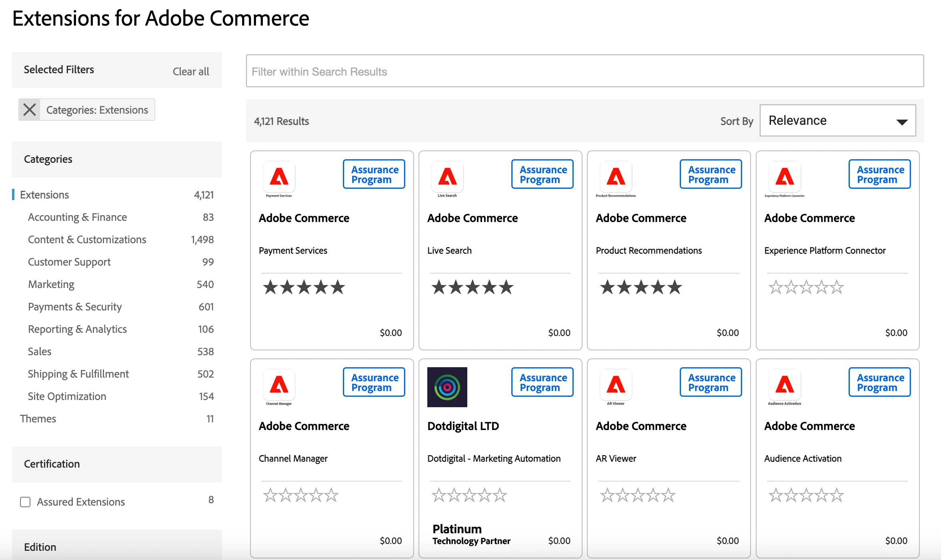
Task: Filter by Payments & Security category
Action: [75, 307]
